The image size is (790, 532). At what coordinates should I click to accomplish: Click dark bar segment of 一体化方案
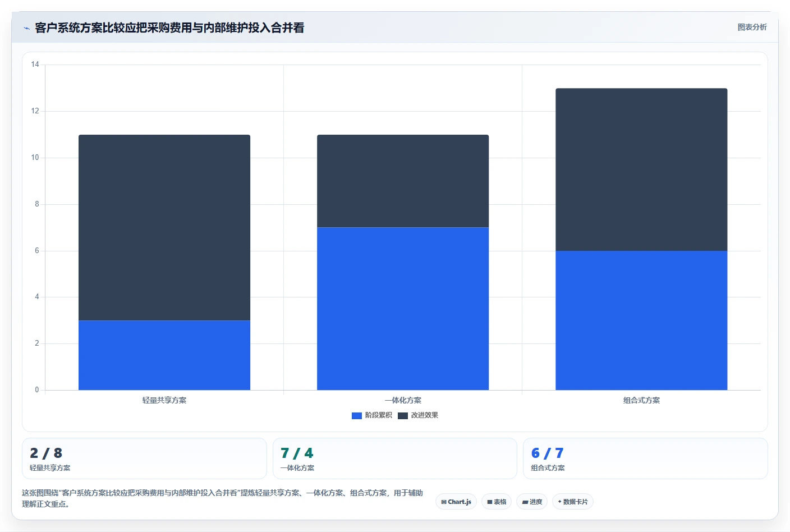(x=403, y=181)
